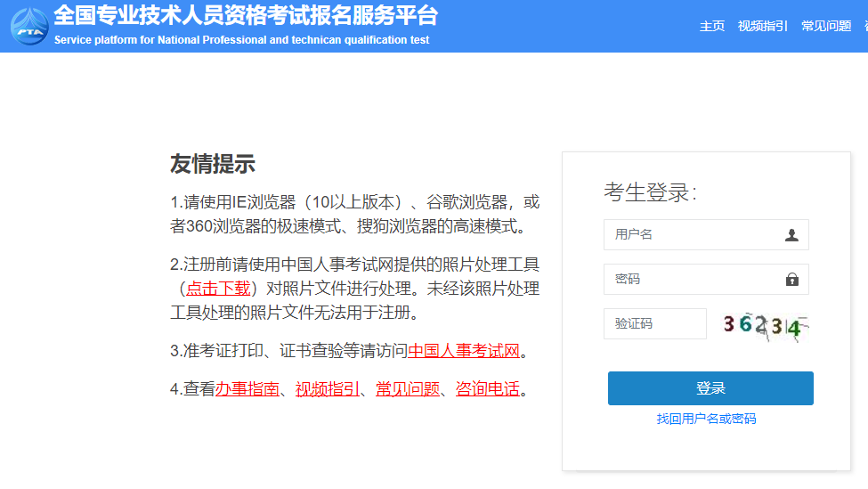The width and height of the screenshot is (868, 489).
Task: Click the 考生登录 heading text
Action: click(x=650, y=192)
